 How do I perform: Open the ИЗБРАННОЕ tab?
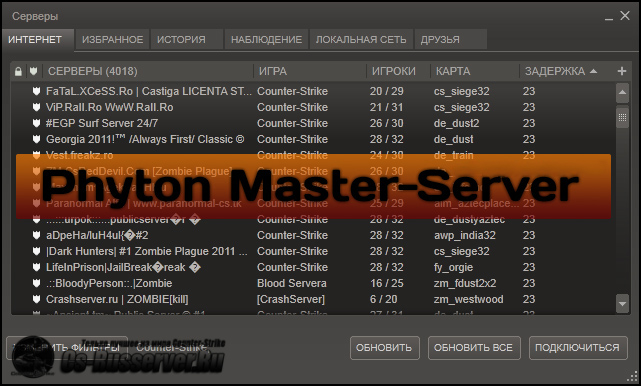pos(112,40)
